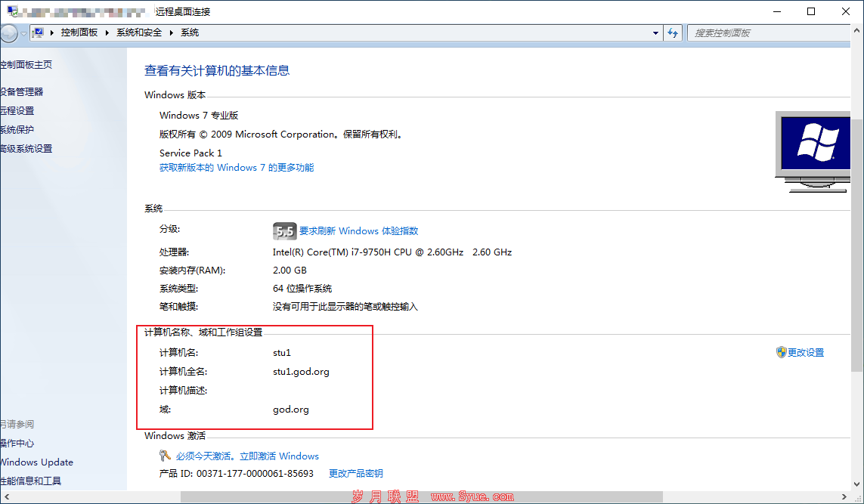Click the computer icon in the address bar

pyautogui.click(x=38, y=32)
